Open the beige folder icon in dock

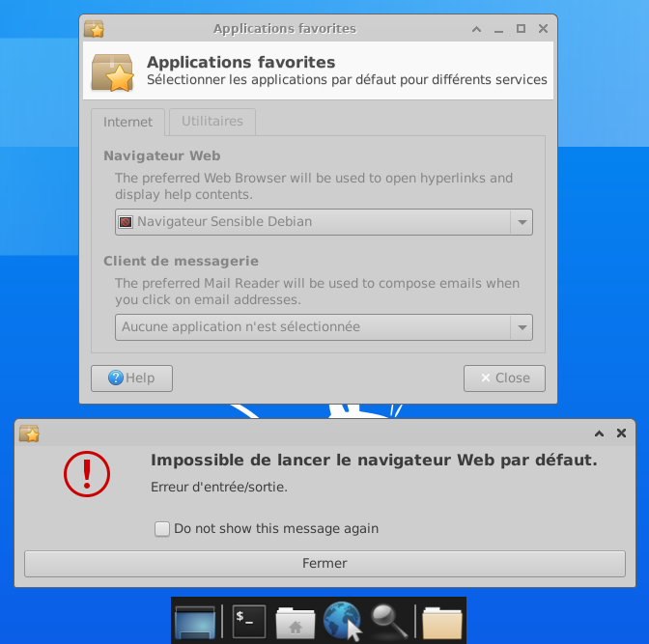(x=441, y=623)
